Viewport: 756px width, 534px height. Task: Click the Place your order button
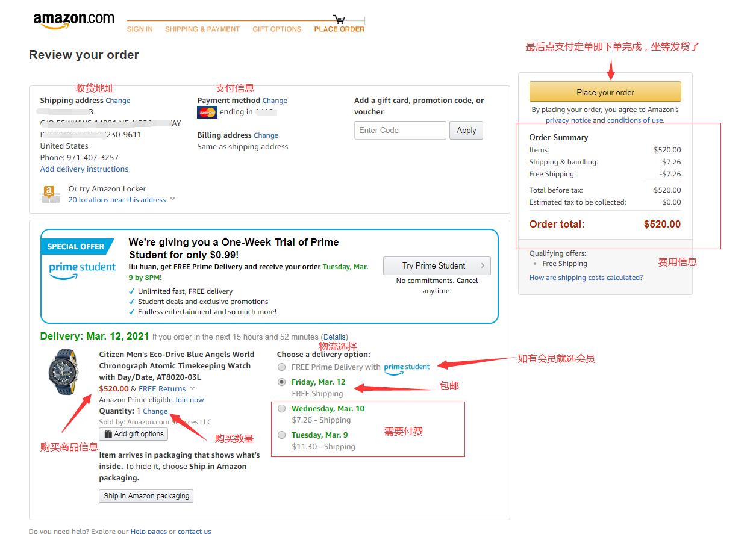[x=605, y=92]
